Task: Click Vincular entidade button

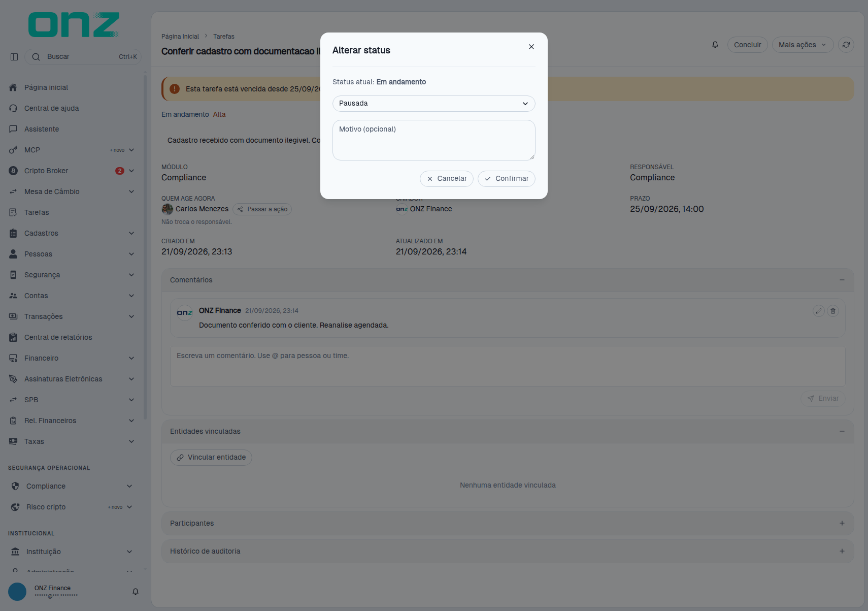Action: (211, 458)
